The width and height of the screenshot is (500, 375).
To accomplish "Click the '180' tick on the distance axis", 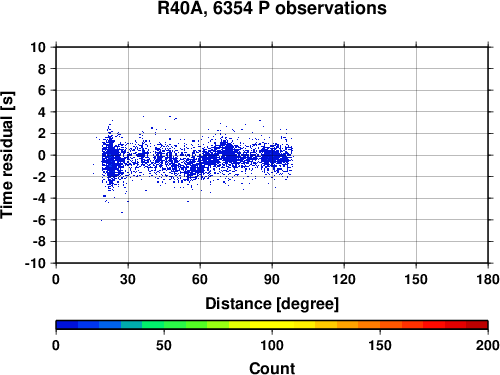I will tap(488, 279).
